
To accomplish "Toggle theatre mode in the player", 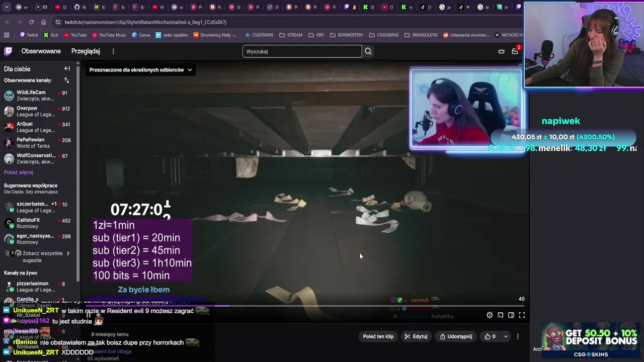I will click(511, 315).
